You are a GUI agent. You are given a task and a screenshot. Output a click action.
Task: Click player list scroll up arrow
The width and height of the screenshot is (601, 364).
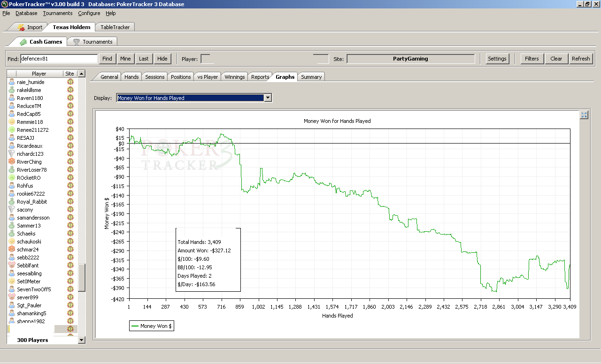[x=82, y=74]
